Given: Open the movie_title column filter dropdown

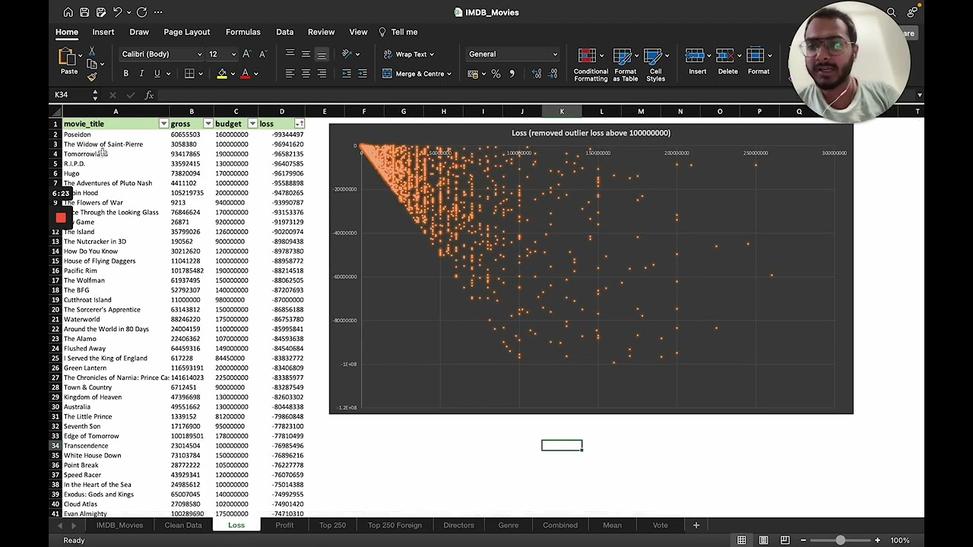Looking at the screenshot, I should tap(163, 124).
